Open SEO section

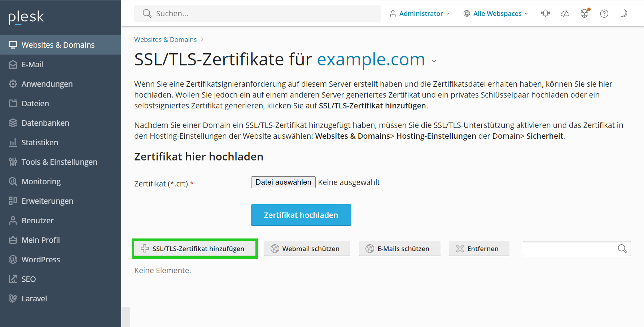[61, 279]
